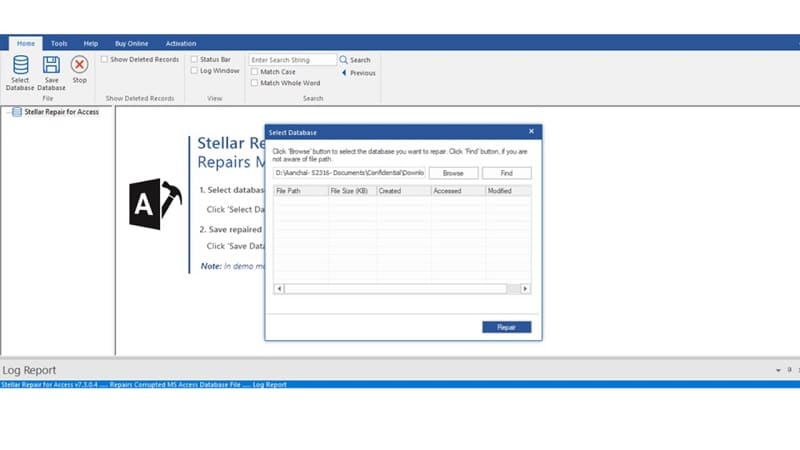Enable the Match Whole Word checkbox
Screen dimensions: 800x450
(254, 83)
